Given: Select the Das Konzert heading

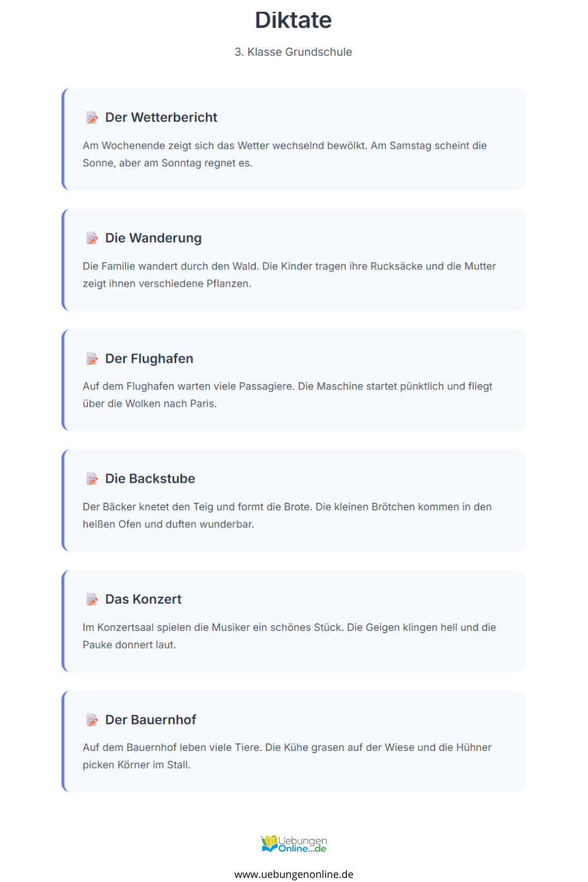Looking at the screenshot, I should (143, 599).
